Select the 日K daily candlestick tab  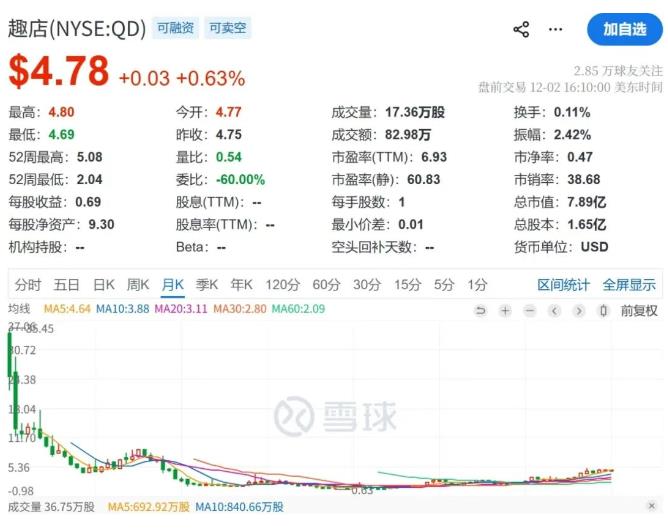tap(104, 284)
